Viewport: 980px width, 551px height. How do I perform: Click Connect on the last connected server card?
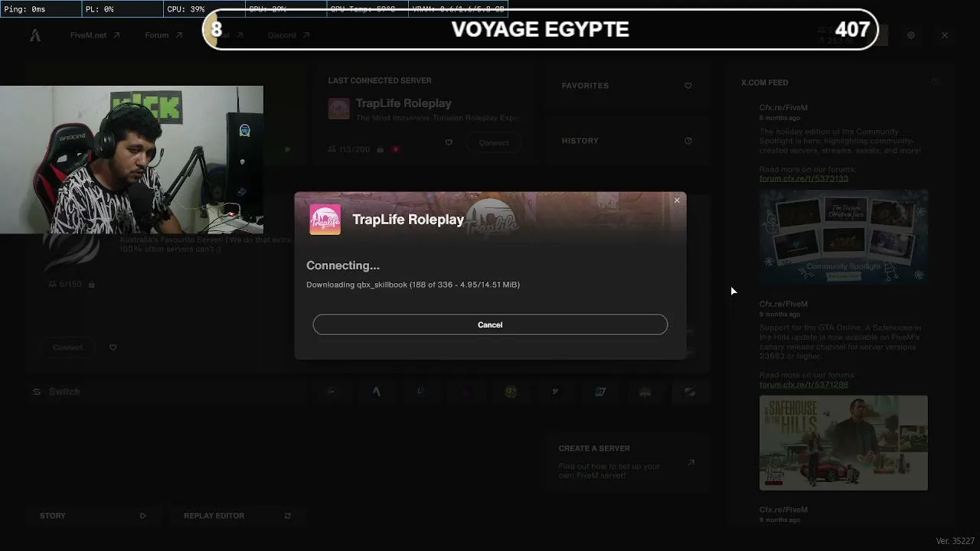pos(494,142)
